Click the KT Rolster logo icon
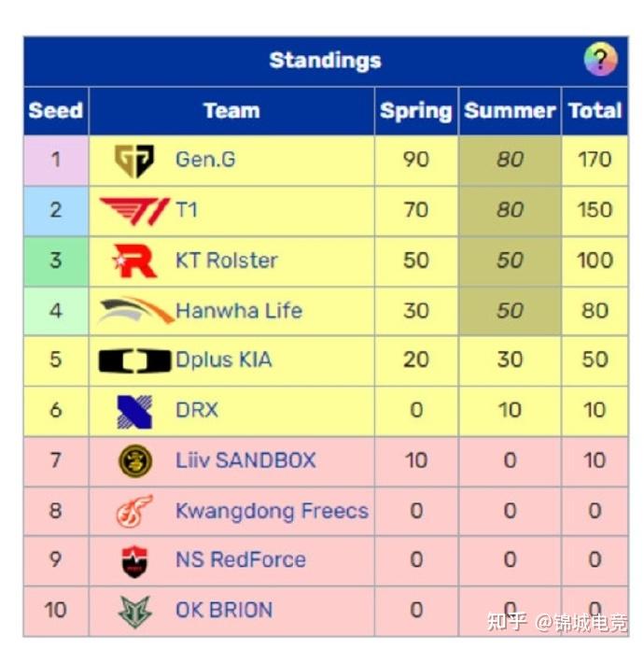The image size is (644, 649). [x=134, y=261]
